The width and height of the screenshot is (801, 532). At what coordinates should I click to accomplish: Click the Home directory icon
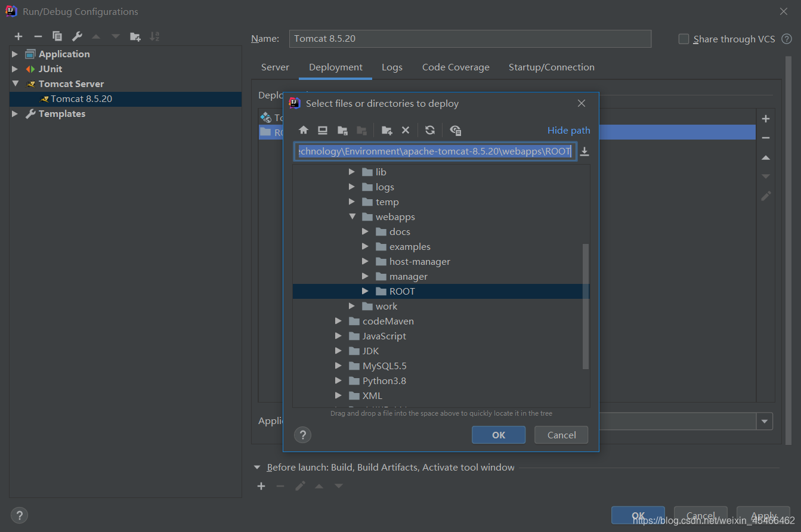tap(304, 130)
